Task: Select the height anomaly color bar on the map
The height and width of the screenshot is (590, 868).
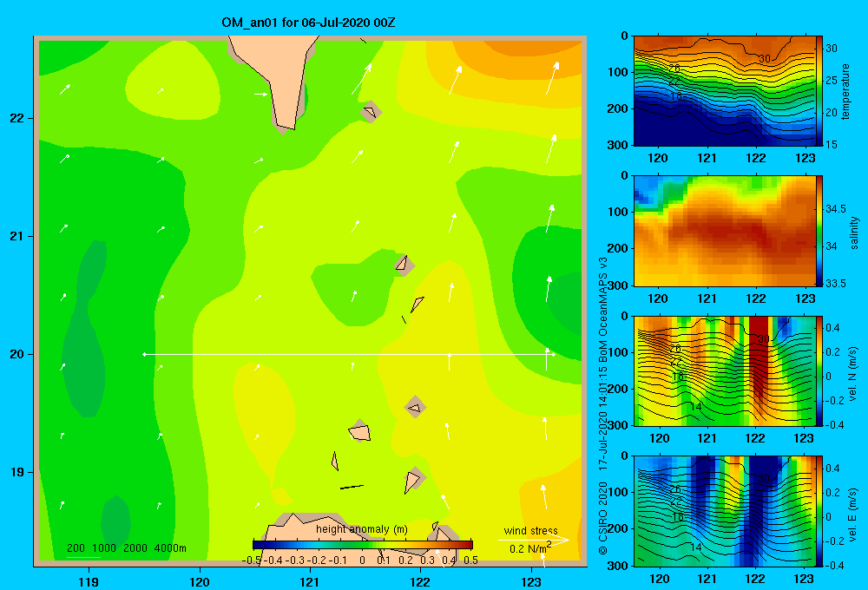Action: click(363, 545)
